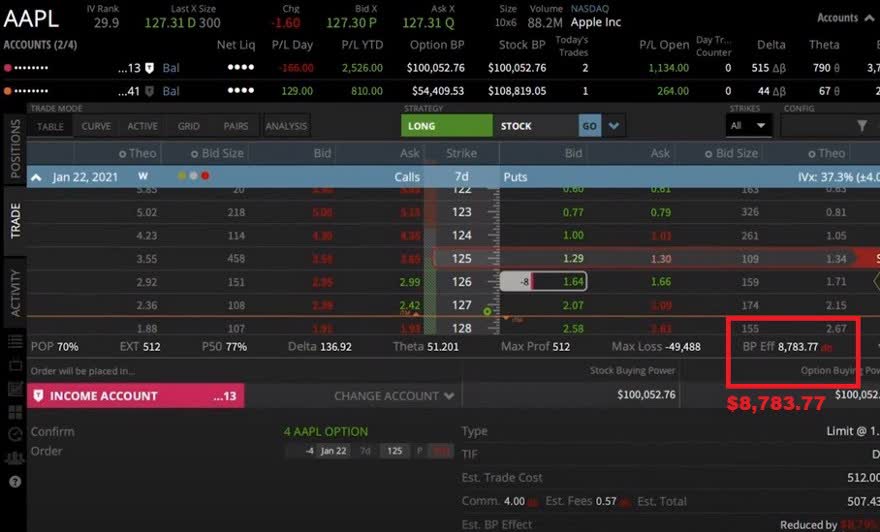
Task: Toggle the yellow dot on the Jan 22 expiration row
Action: click(182, 176)
